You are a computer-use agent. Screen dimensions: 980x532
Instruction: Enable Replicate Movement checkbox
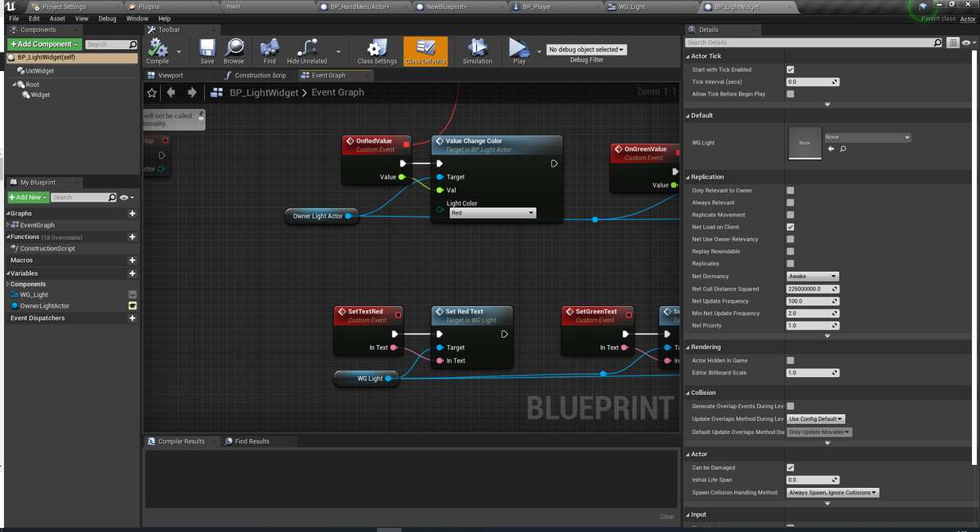point(790,215)
